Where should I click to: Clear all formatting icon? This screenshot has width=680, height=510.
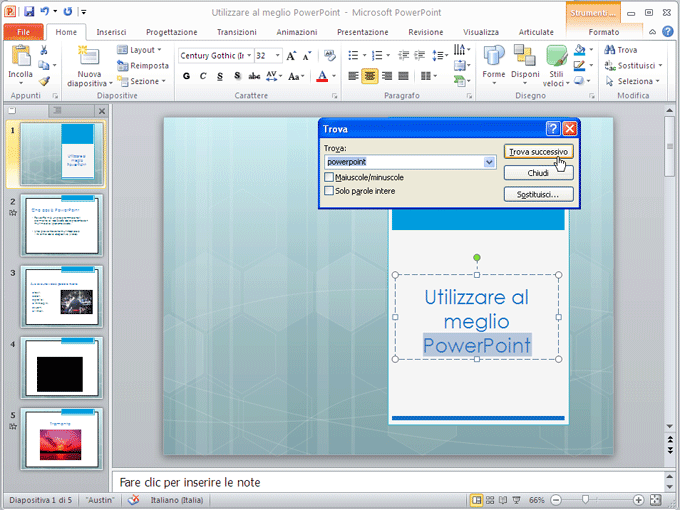click(330, 55)
